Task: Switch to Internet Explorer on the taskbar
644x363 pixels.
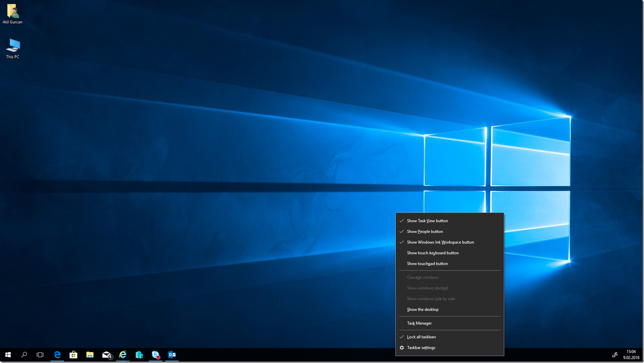Action: pos(123,355)
